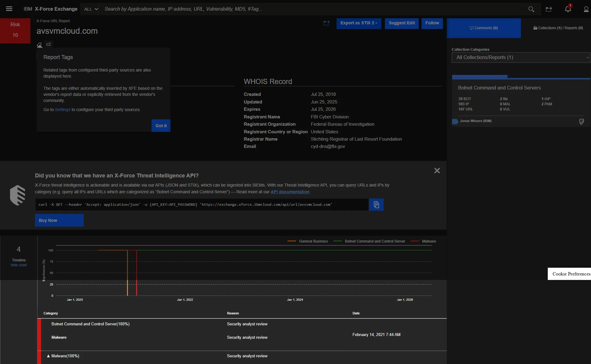Open the notifications bell
Viewport: 591px width, 364px height.
(568, 9)
